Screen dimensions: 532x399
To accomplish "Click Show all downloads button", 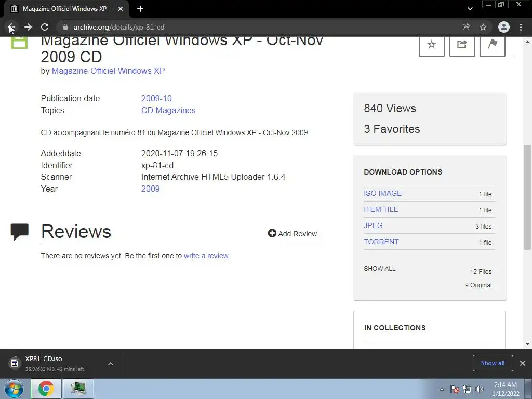I will pos(493,363).
